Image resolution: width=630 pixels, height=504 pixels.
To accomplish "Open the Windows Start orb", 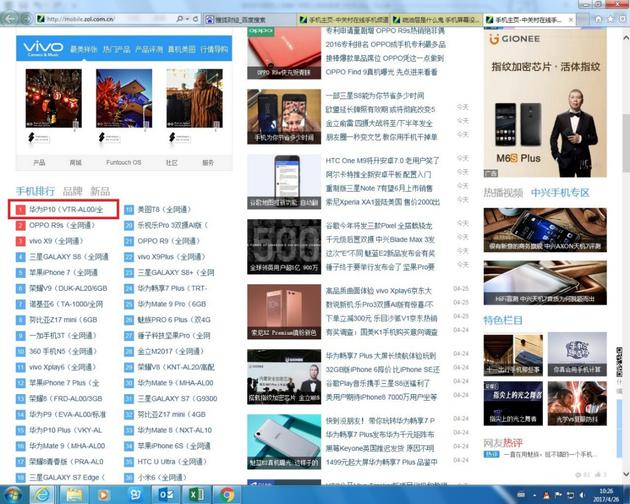I will point(12,494).
